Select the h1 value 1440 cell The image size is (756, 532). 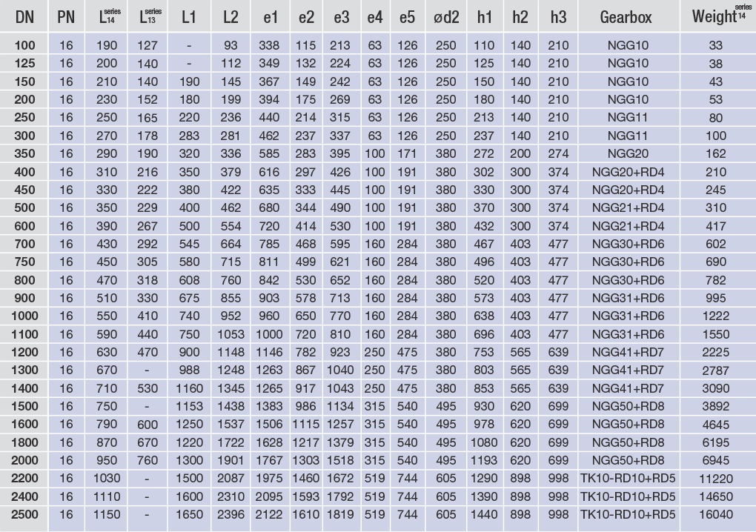485,513
